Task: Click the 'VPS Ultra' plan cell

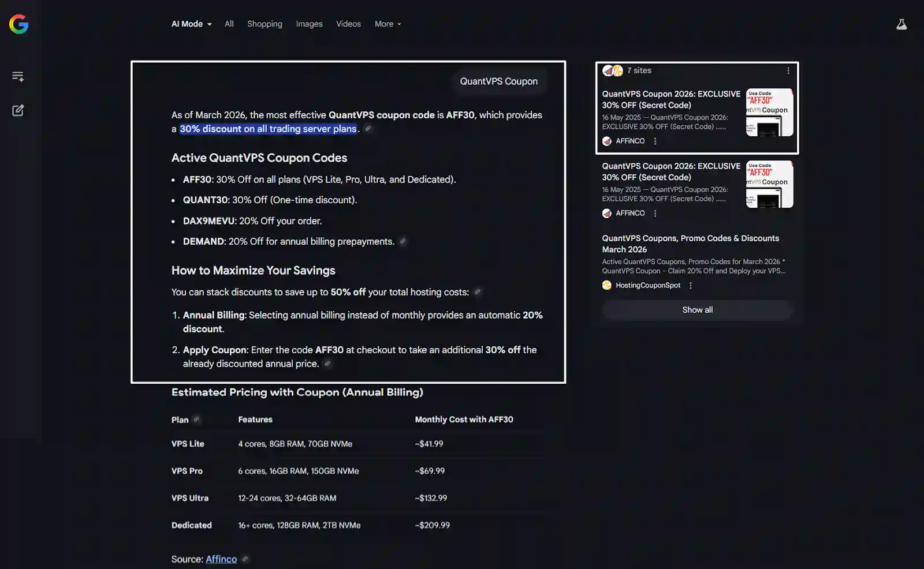Action: (190, 498)
